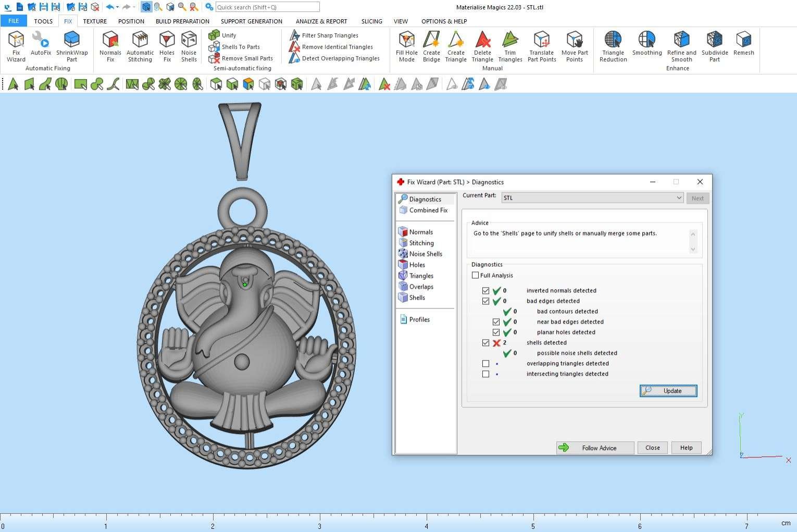Start Automatic Stitching
The height and width of the screenshot is (532, 797).
tap(140, 46)
